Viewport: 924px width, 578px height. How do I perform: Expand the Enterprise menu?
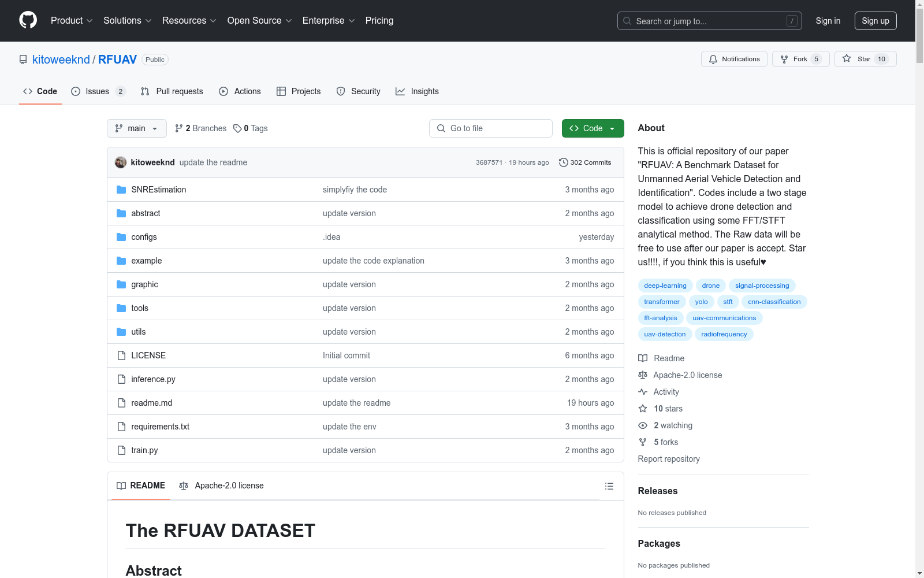click(x=329, y=20)
